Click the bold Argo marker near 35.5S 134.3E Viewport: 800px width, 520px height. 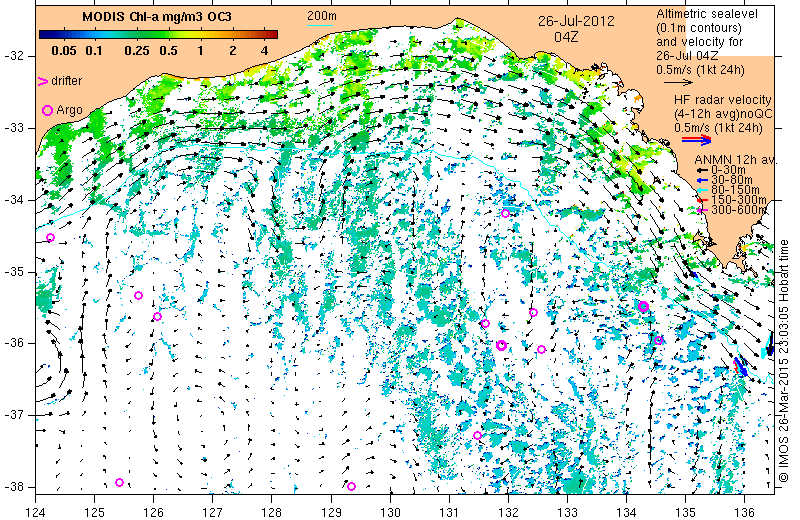pyautogui.click(x=643, y=306)
